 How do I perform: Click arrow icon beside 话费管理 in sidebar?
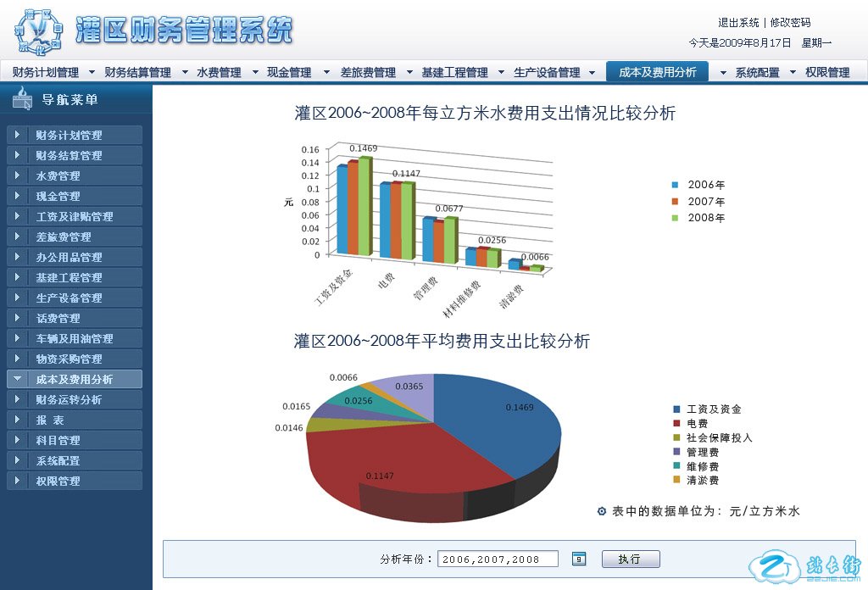pos(18,318)
